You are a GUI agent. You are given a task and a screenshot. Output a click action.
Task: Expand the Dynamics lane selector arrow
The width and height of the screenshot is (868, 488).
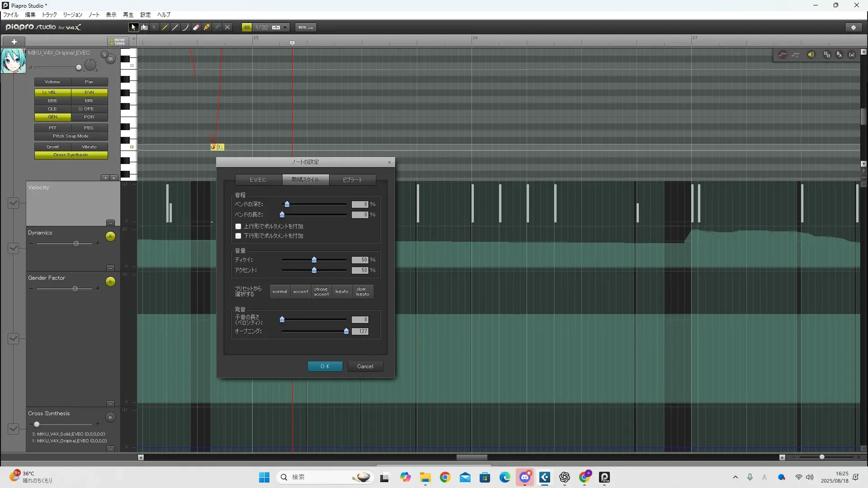coord(13,248)
